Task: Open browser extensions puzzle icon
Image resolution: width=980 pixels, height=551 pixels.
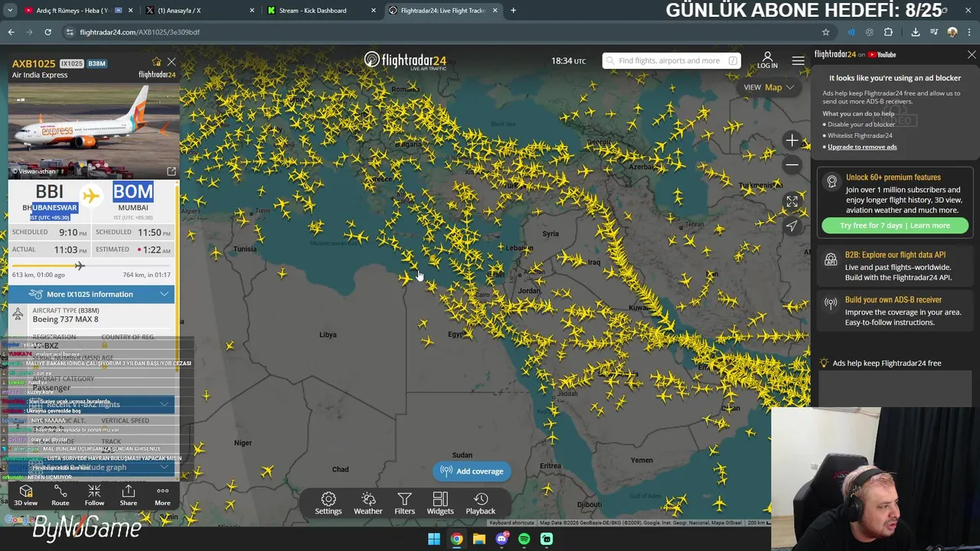Action: [888, 32]
